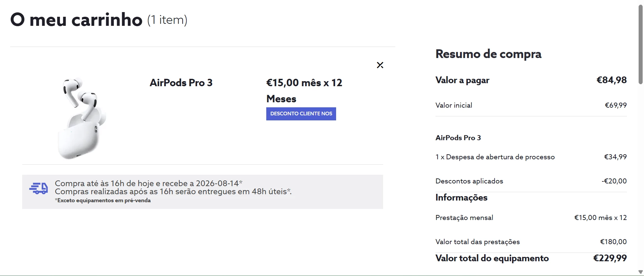Click the -€20,00 discount value
This screenshot has height=276, width=644.
tap(614, 181)
